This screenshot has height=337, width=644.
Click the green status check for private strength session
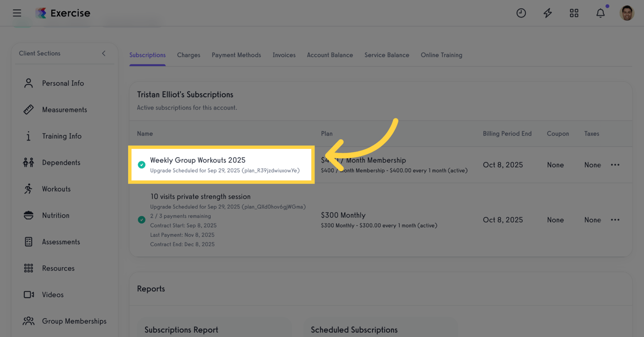point(141,220)
